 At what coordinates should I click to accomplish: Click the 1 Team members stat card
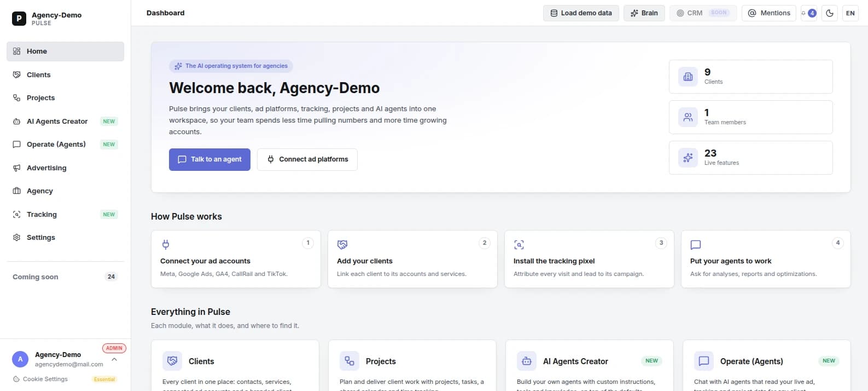pos(750,117)
